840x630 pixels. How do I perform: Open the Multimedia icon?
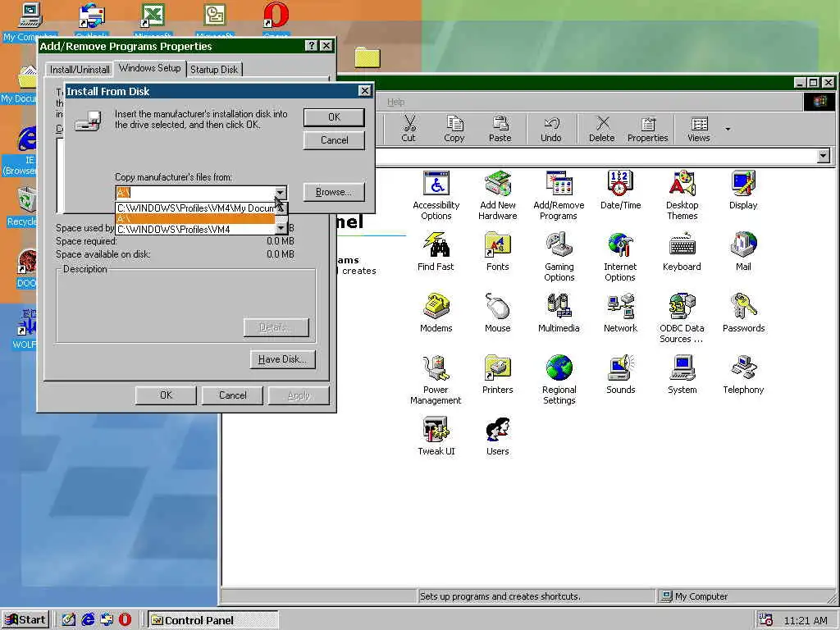pos(559,313)
